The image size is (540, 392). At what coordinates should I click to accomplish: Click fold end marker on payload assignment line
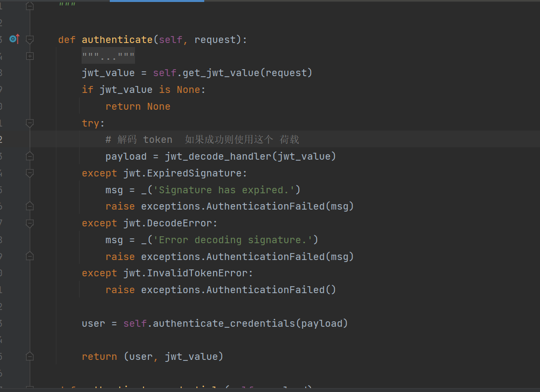pos(30,156)
